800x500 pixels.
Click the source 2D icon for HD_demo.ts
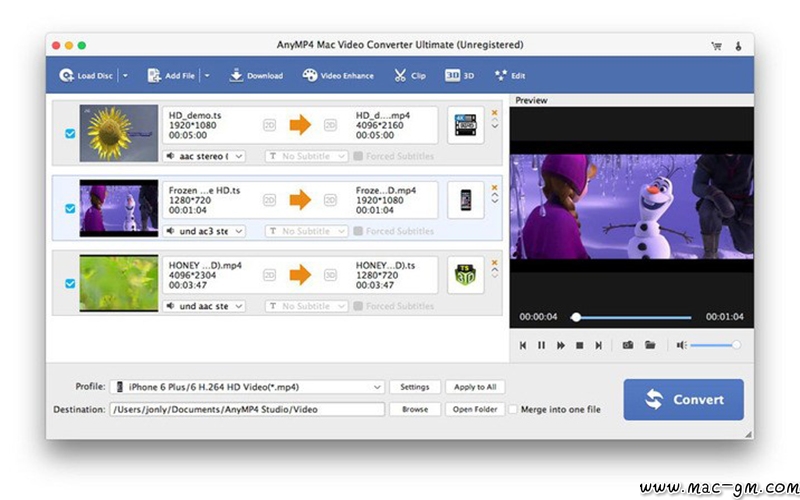(269, 125)
